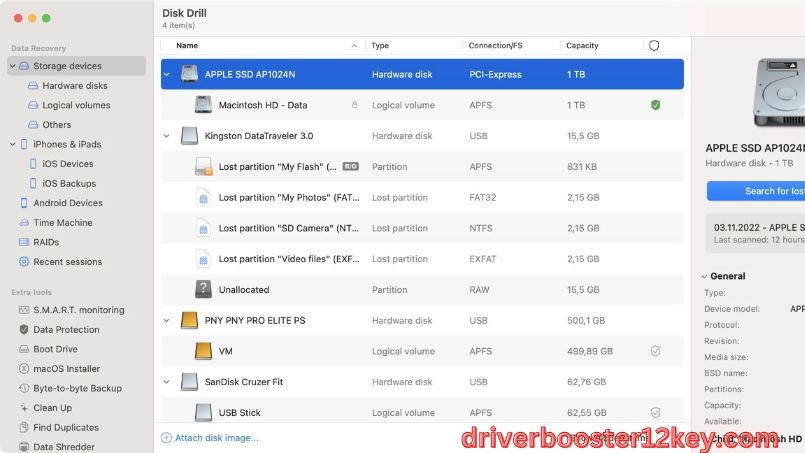Select Lost partition "SD Camera" row
The width and height of the screenshot is (805, 453).
(x=422, y=228)
